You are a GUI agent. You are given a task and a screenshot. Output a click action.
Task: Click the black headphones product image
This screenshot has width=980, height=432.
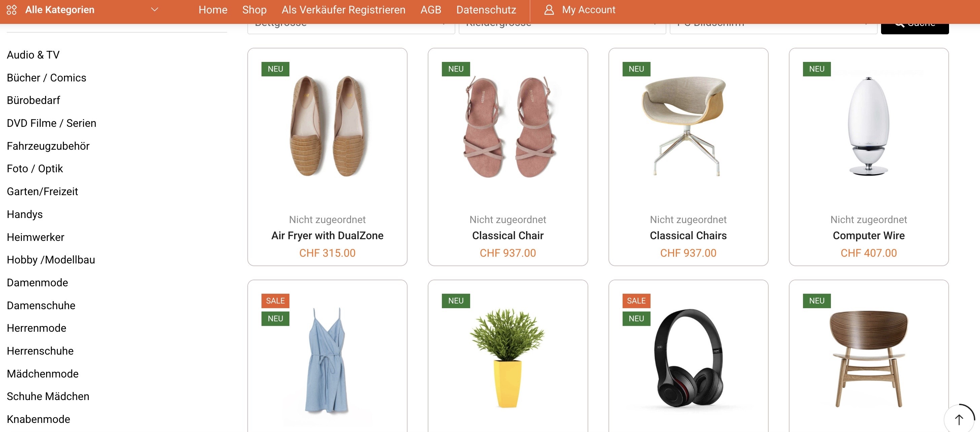[688, 358]
